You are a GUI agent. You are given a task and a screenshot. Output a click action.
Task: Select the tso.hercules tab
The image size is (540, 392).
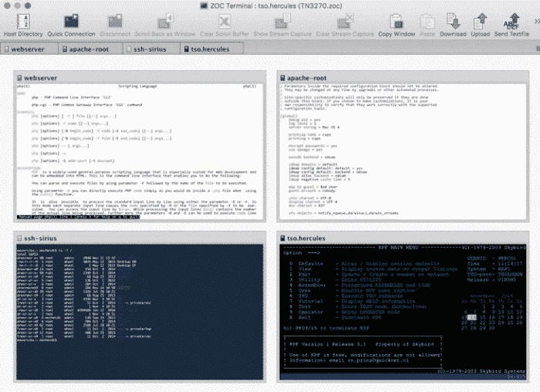pyautogui.click(x=211, y=49)
